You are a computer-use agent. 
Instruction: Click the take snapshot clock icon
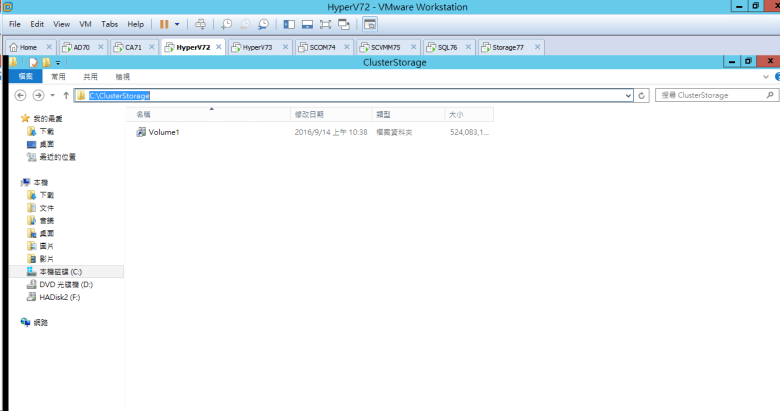(227, 23)
